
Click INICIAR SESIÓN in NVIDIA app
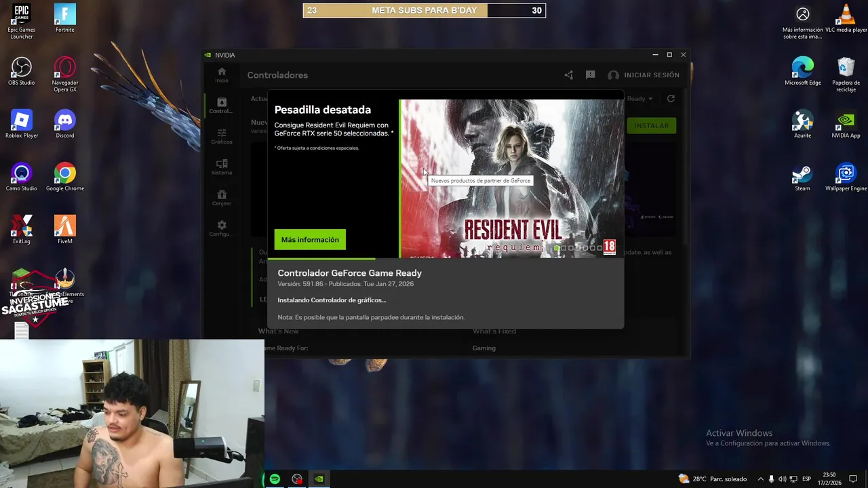tap(644, 75)
